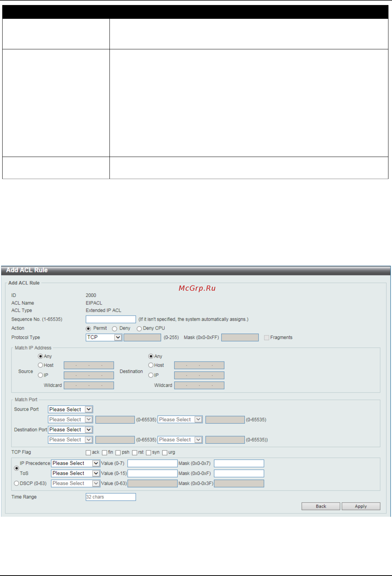Screen dimensions: 392x576
Task: Open the second disabled dropdown below Source Port
Action: pos(180,419)
